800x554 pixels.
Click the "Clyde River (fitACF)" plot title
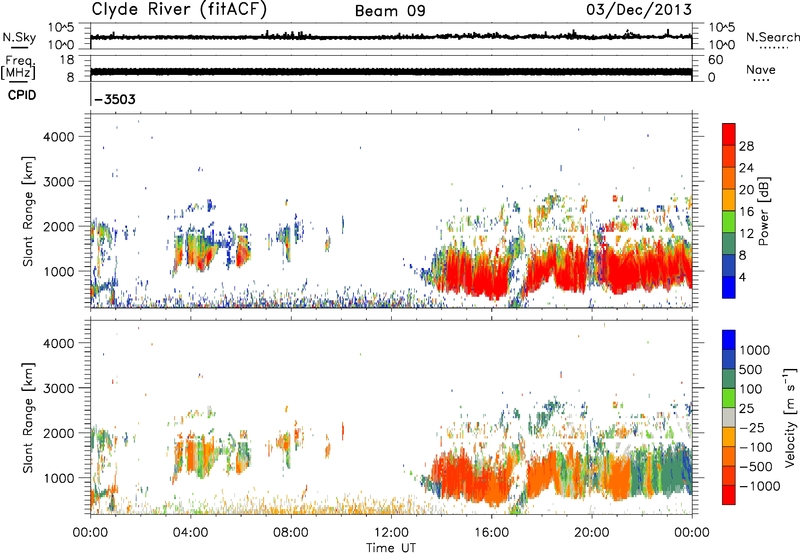179,9
